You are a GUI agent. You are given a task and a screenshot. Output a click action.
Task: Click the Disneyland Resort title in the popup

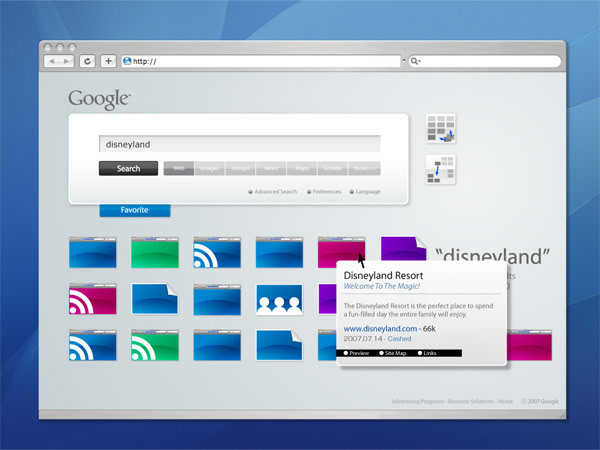383,276
